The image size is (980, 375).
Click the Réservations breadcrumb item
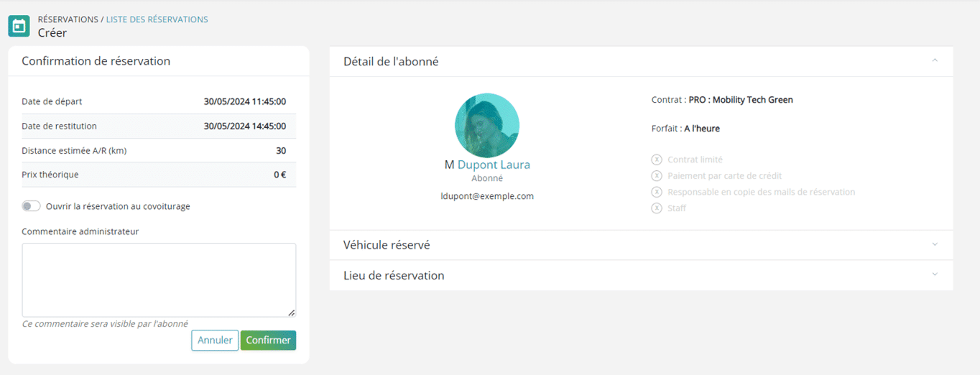68,19
